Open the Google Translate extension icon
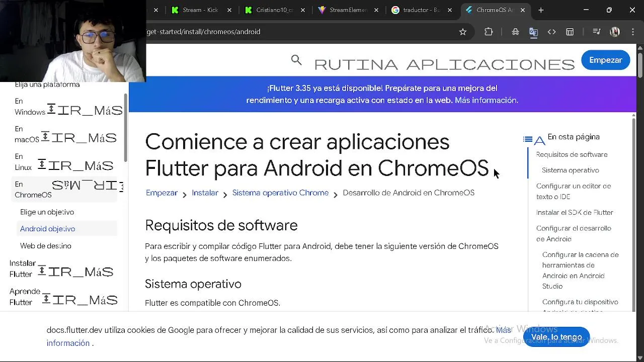This screenshot has width=644, height=362. [533, 32]
